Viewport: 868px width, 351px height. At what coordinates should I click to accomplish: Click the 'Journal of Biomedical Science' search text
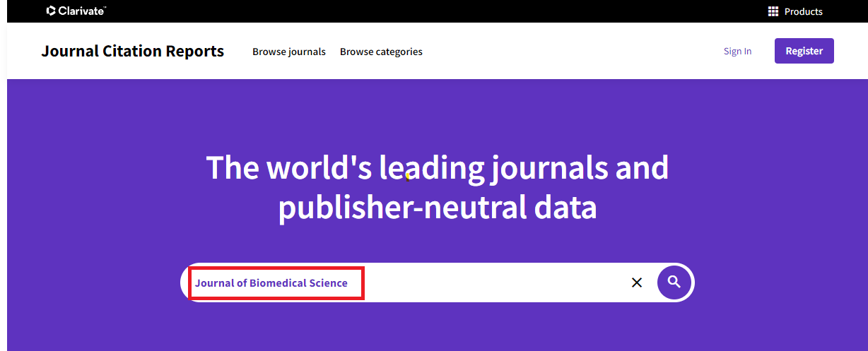coord(271,283)
